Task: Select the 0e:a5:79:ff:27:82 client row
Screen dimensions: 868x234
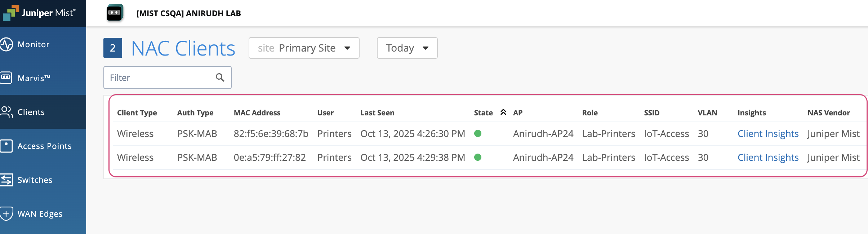Action: [x=270, y=158]
